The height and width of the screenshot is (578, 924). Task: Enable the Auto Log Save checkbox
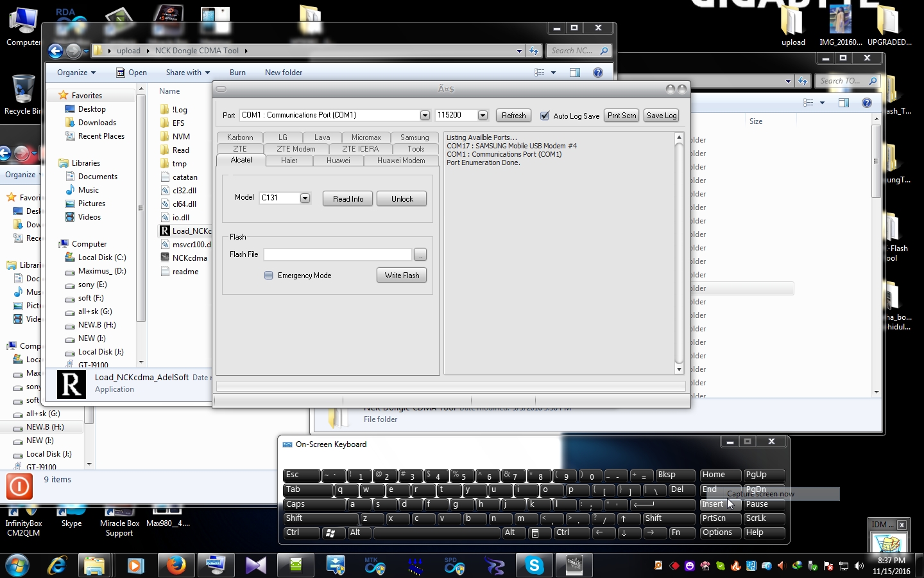[545, 116]
